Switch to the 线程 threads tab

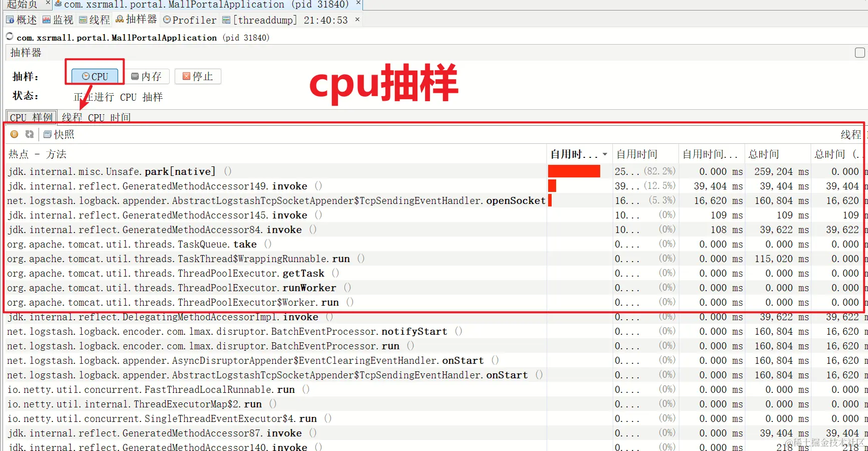tap(95, 20)
